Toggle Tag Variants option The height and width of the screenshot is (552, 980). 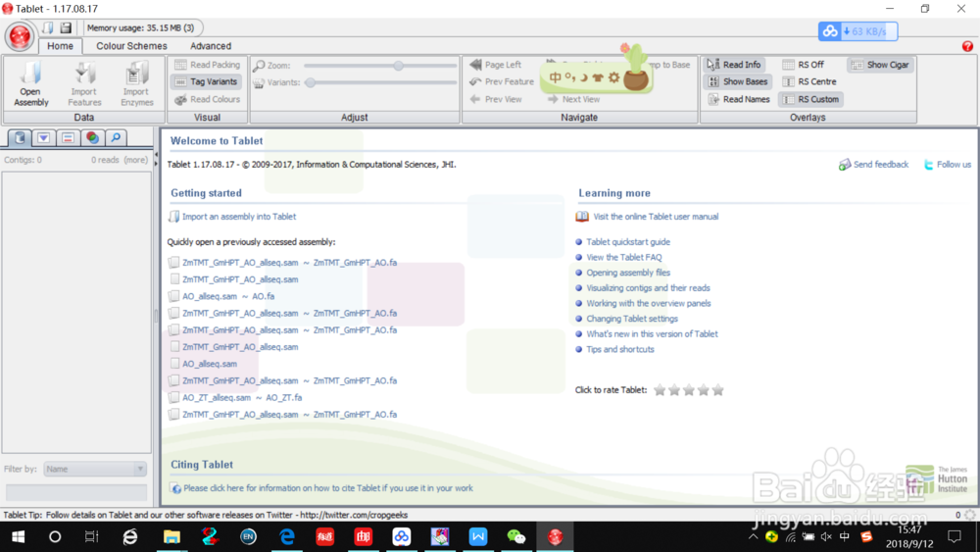click(206, 82)
